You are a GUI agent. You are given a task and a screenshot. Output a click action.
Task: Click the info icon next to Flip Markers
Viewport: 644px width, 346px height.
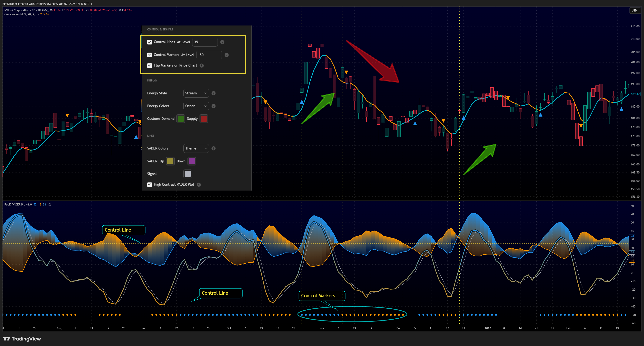(x=202, y=65)
